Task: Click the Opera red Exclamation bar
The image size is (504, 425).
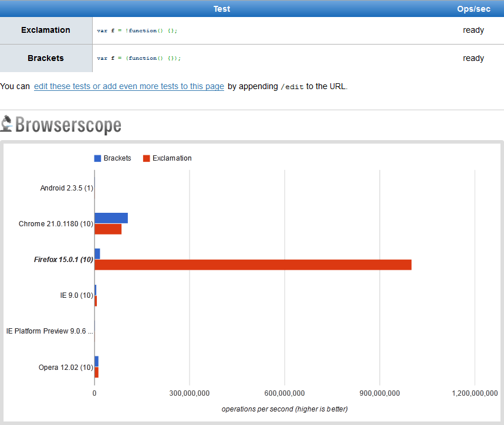Action: 96,372
